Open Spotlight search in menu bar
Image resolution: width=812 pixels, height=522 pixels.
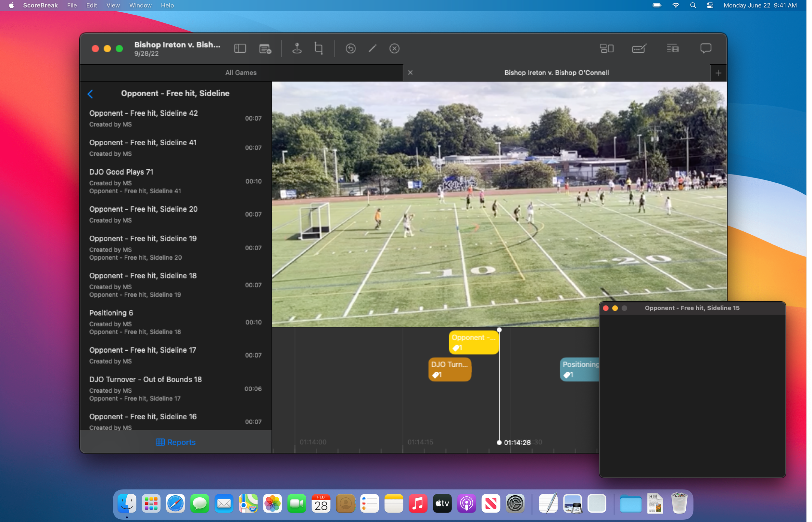pyautogui.click(x=693, y=6)
